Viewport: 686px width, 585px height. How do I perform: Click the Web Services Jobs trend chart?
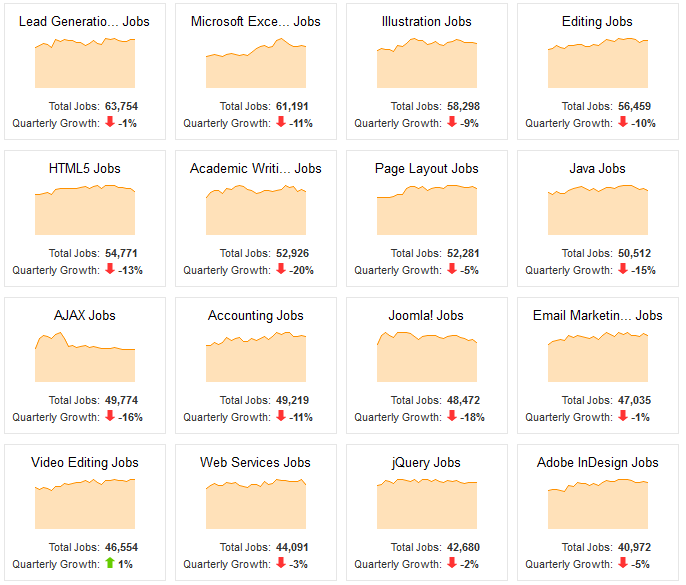[x=256, y=504]
